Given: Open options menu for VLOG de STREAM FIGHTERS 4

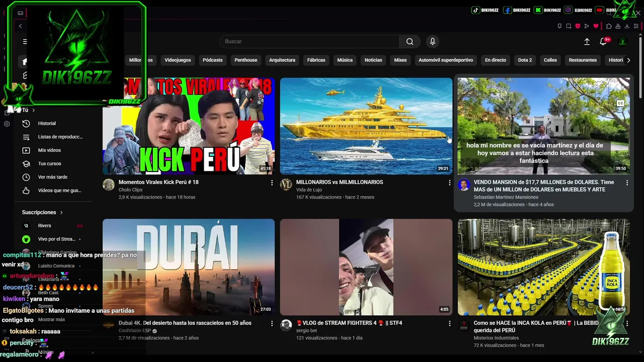Looking at the screenshot, I should (449, 324).
